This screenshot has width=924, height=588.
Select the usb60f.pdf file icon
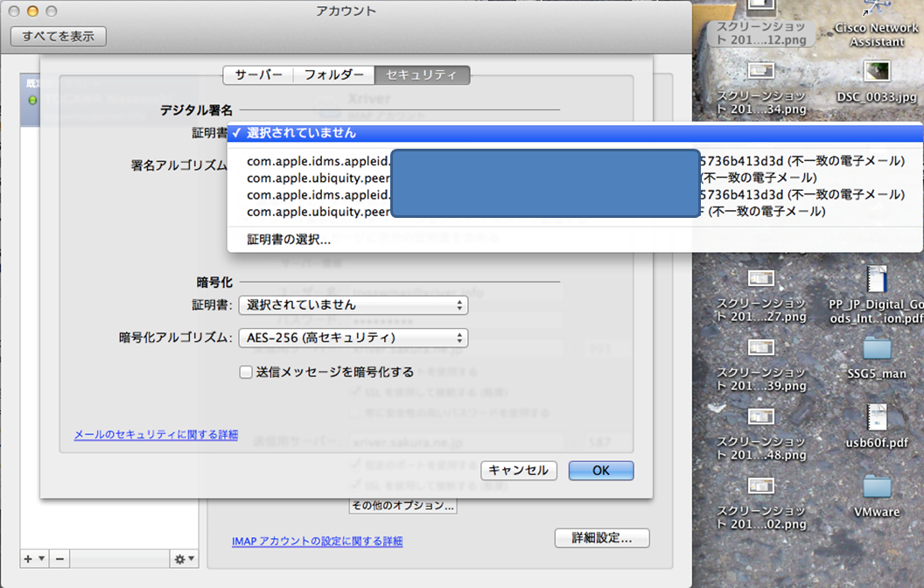coord(876,418)
